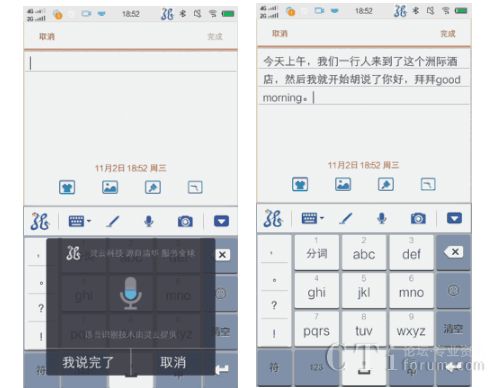Tap 我说完了 in voice dialog
The image size is (500, 388).
click(88, 362)
